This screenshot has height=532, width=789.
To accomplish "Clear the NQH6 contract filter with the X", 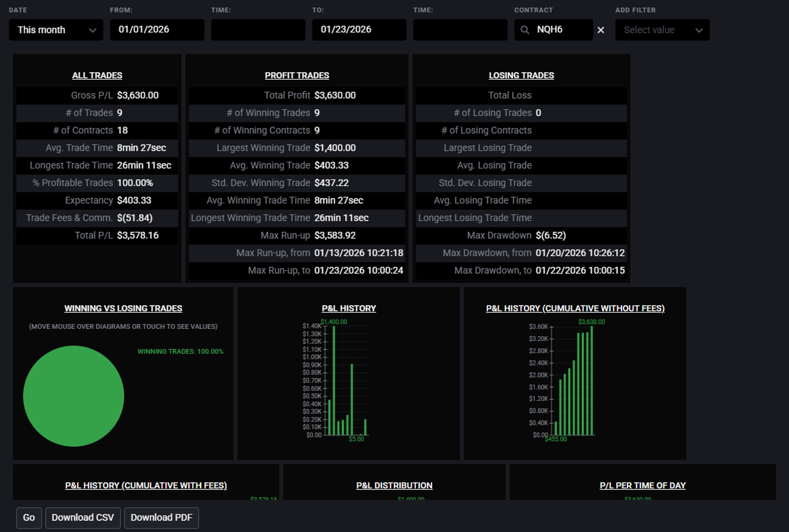I will tap(601, 30).
